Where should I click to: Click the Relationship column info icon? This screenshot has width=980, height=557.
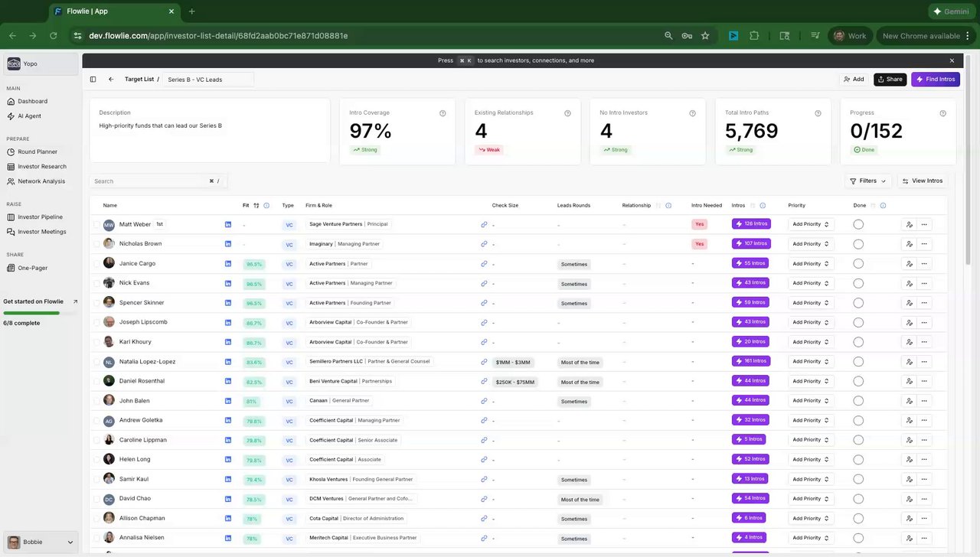668,205
